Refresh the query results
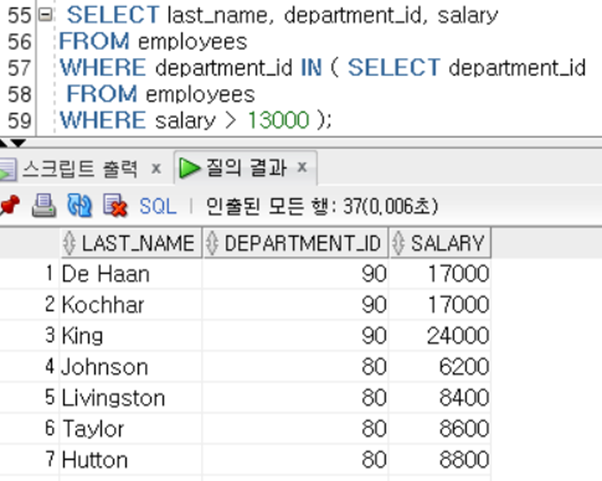602x481 pixels. coord(79,206)
